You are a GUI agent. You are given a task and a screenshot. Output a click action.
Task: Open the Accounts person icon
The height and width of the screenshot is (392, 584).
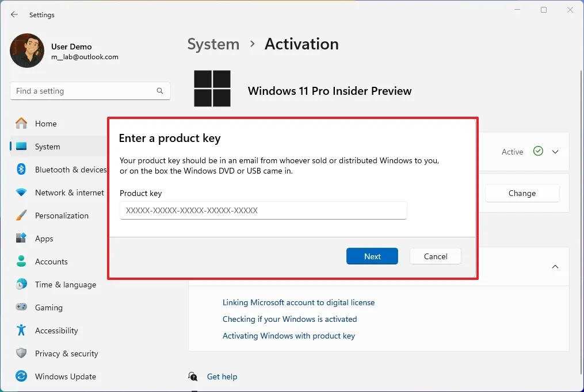[x=21, y=262]
